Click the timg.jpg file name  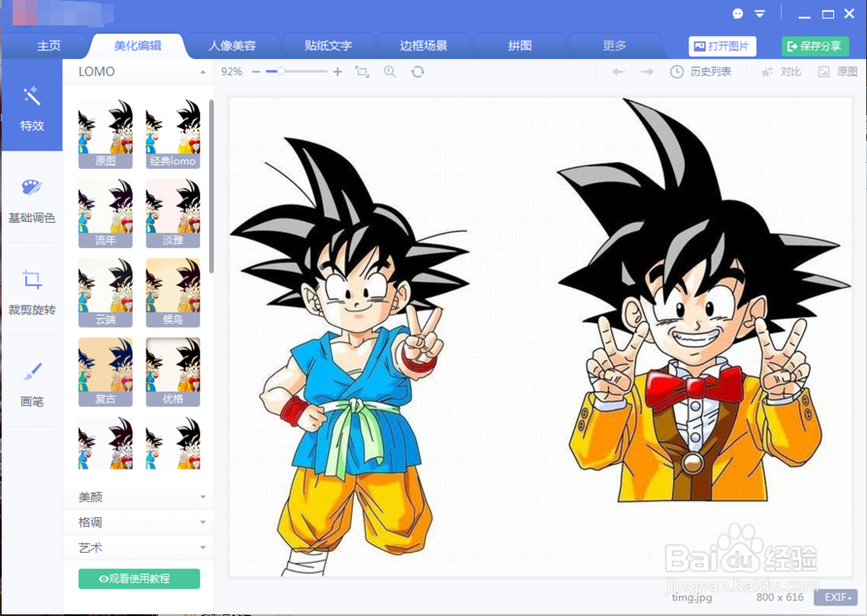coord(692,597)
